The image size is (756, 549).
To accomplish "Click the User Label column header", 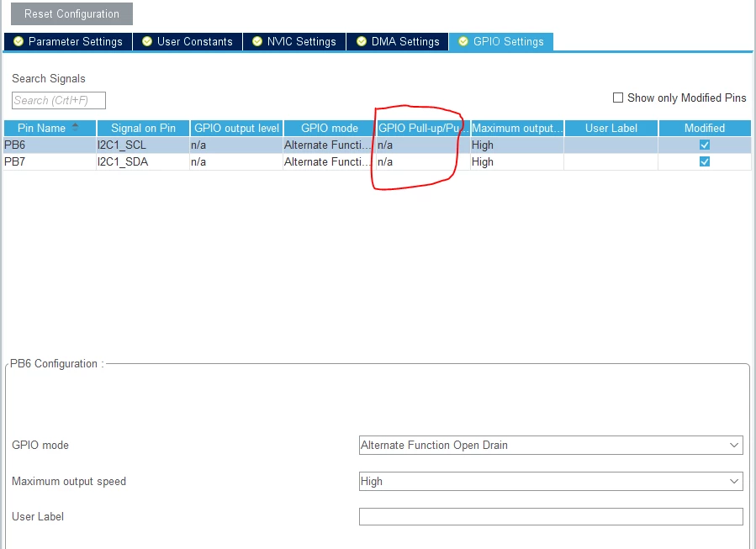I will tap(611, 129).
